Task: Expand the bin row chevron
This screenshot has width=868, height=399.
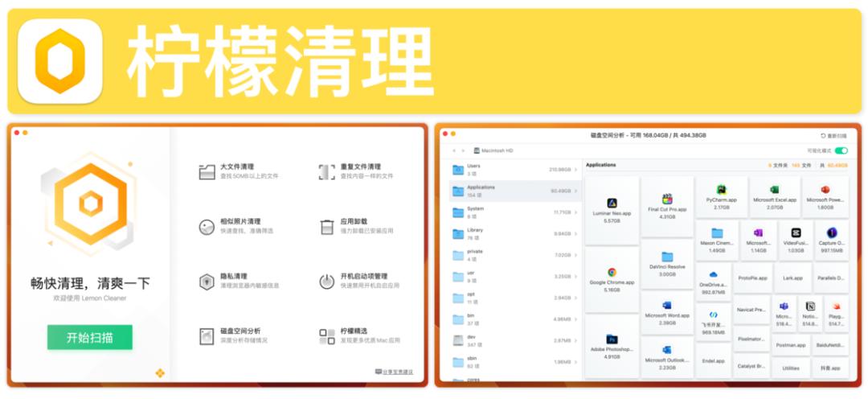Action: pyautogui.click(x=576, y=319)
